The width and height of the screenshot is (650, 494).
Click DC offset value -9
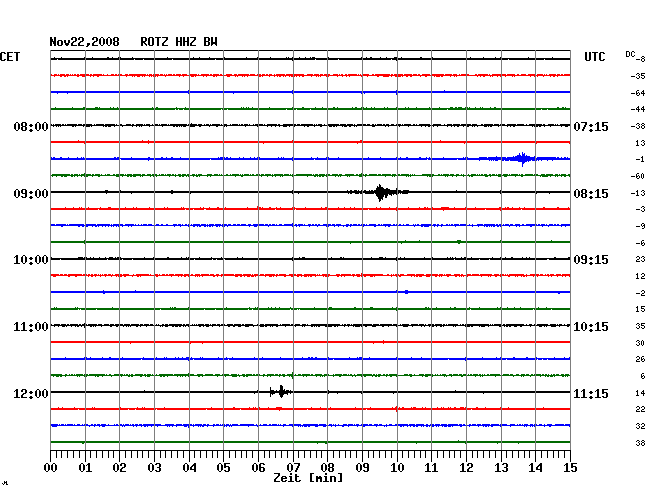click(640, 226)
